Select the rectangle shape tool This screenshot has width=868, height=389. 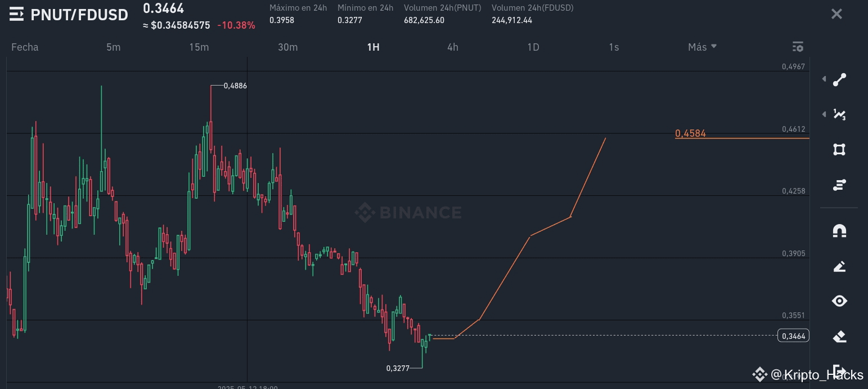[839, 149]
